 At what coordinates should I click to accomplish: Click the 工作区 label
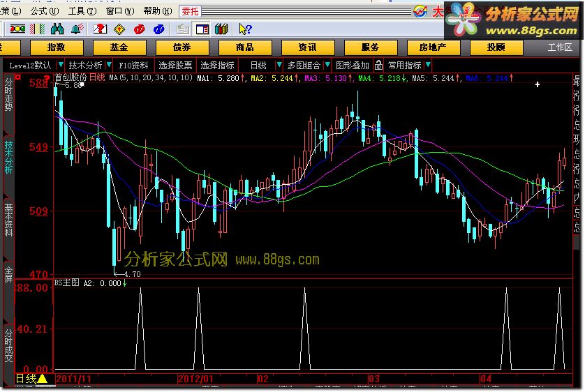[x=560, y=47]
